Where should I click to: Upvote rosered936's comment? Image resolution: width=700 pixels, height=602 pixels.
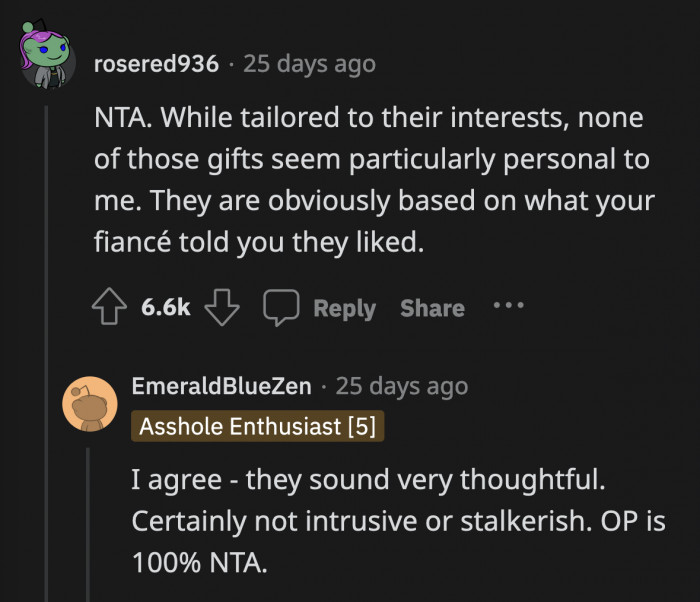110,307
